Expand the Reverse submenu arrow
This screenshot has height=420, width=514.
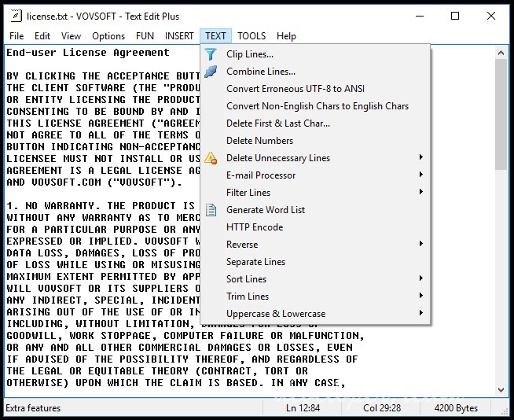coord(421,244)
